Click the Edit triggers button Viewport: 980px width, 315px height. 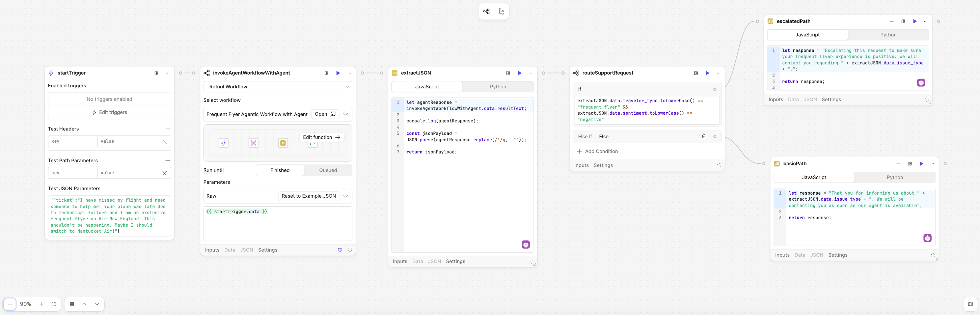(x=110, y=112)
